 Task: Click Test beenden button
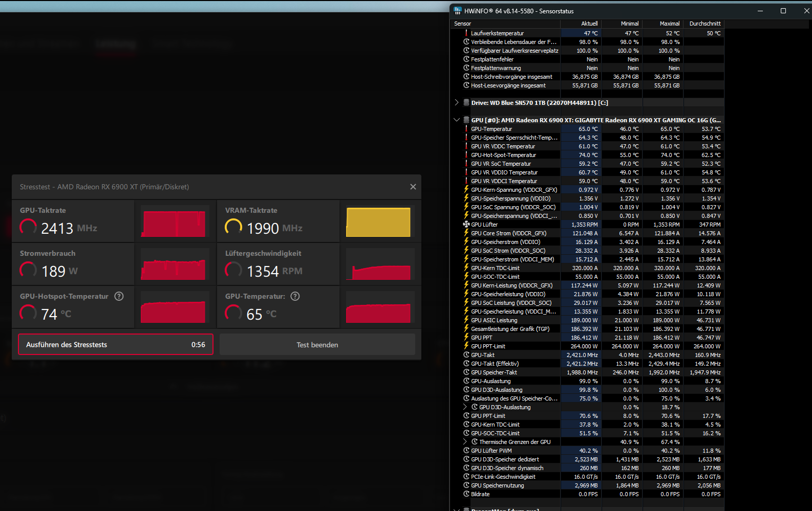317,345
